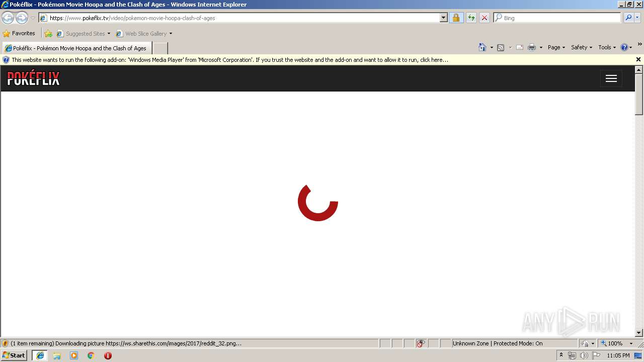
Task: Click the scrollbar up arrow
Action: [x=639, y=70]
